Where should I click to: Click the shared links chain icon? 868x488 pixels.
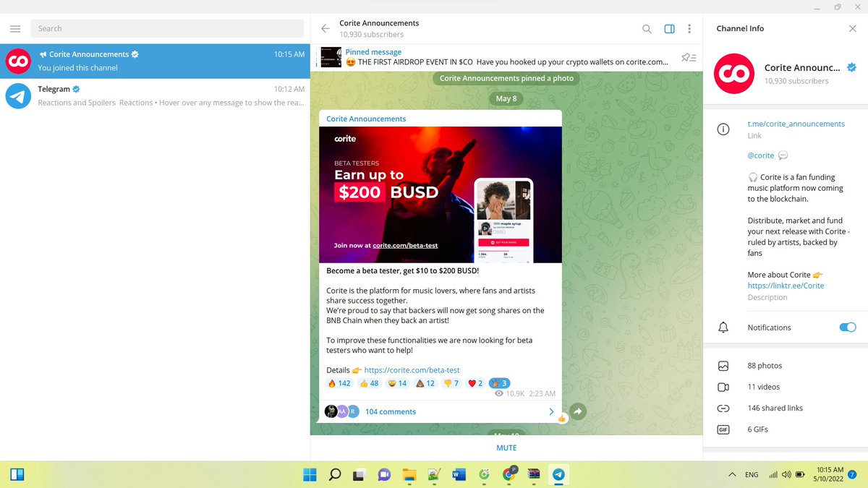click(723, 408)
